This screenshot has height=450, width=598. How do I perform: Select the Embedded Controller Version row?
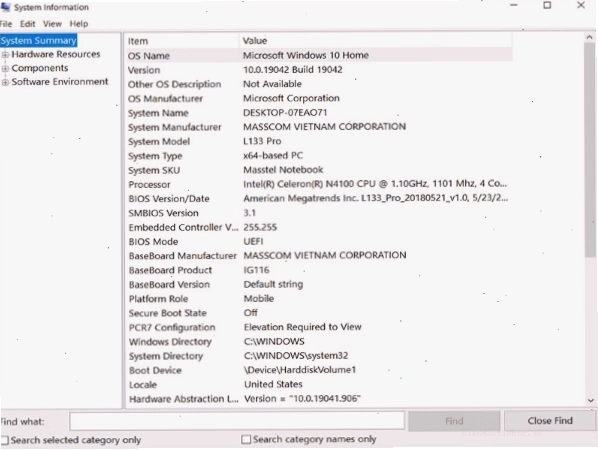[319, 227]
